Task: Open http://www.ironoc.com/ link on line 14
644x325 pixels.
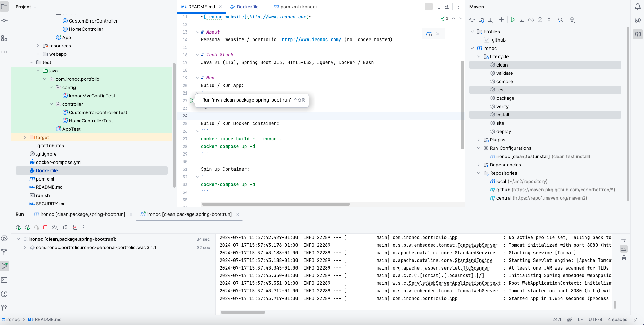Action: (x=311, y=39)
